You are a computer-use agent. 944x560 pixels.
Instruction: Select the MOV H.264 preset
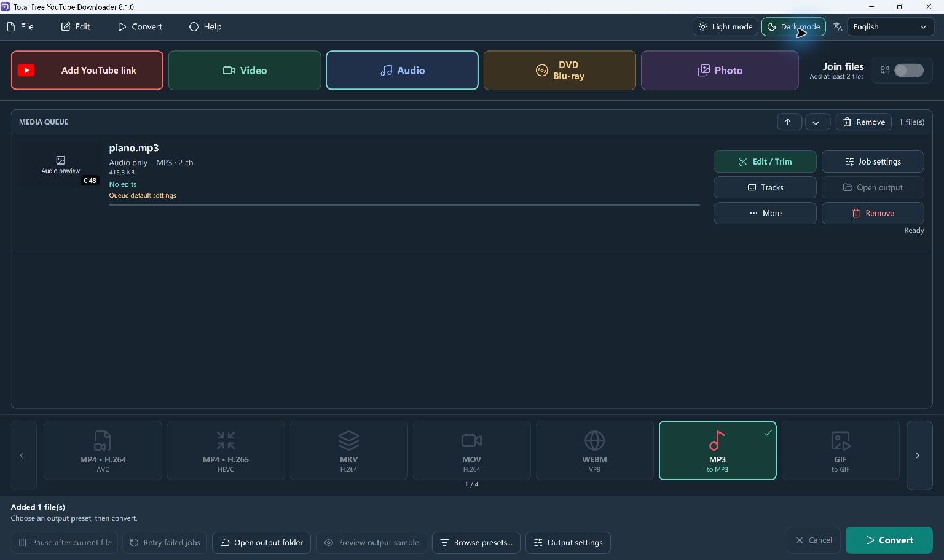click(x=471, y=451)
